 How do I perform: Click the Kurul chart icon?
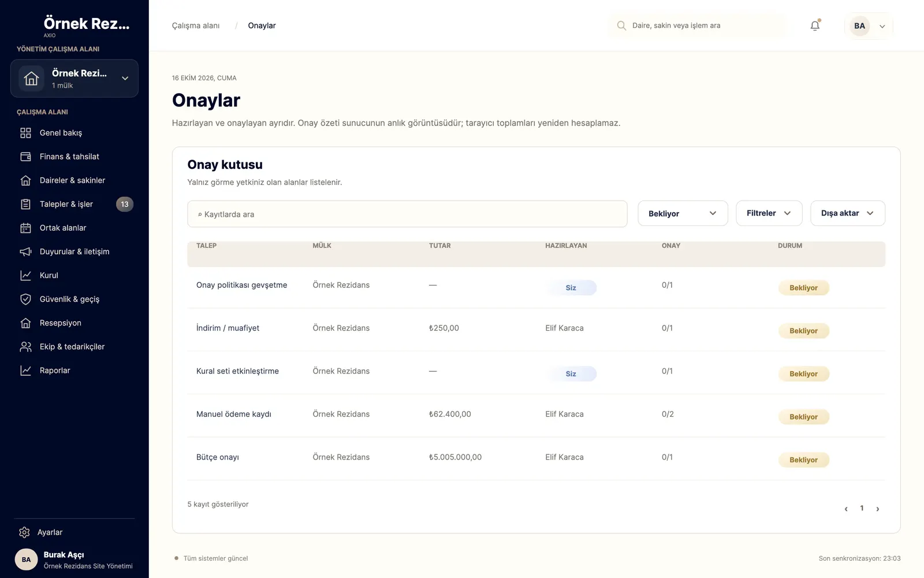(25, 275)
